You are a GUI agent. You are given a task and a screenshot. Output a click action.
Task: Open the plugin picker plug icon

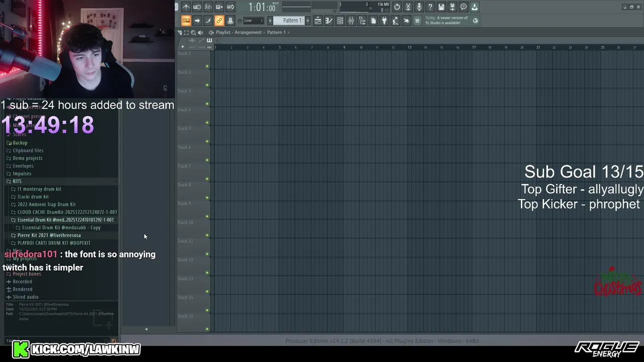coord(384,21)
